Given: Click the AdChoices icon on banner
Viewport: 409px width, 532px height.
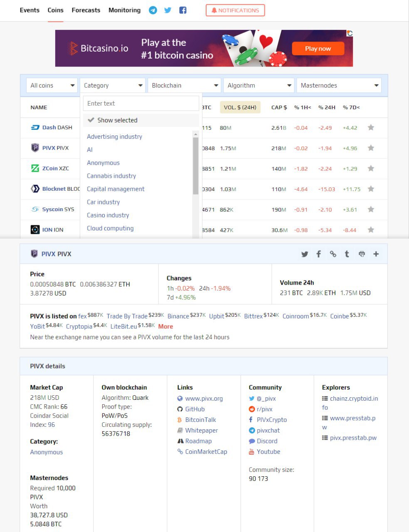Looking at the screenshot, I should pyautogui.click(x=350, y=33).
